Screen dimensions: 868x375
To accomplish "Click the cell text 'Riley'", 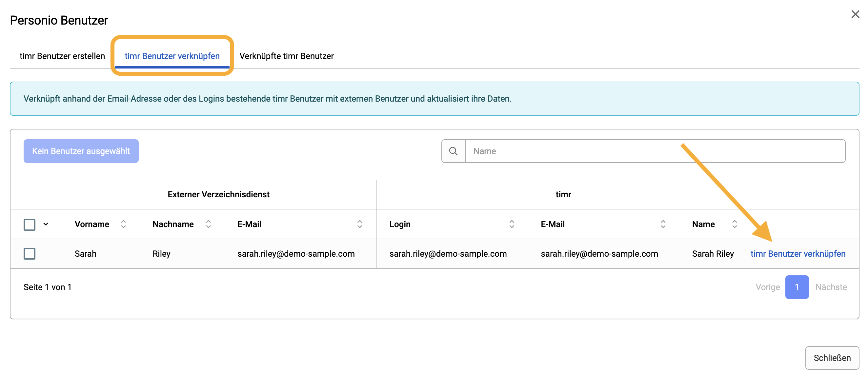I will click(161, 254).
